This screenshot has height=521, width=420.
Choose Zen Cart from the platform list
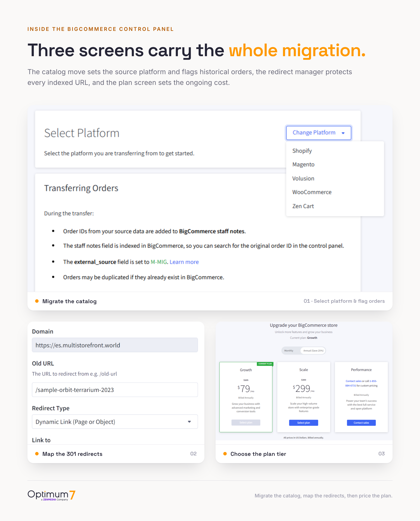click(303, 206)
